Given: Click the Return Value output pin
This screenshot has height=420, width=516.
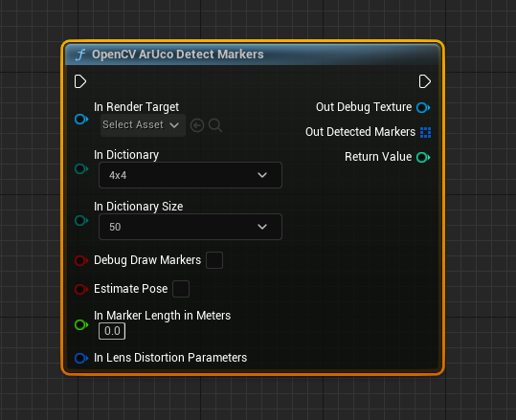Looking at the screenshot, I should (423, 157).
